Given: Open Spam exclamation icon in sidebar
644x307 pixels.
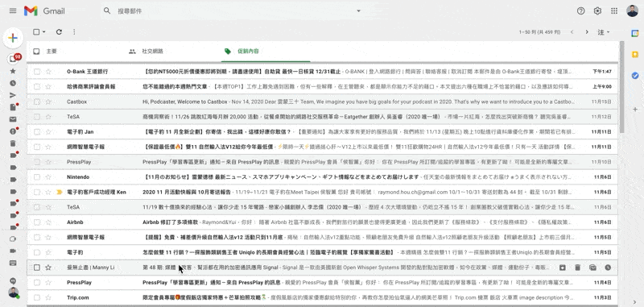Looking at the screenshot, I should tap(13, 131).
